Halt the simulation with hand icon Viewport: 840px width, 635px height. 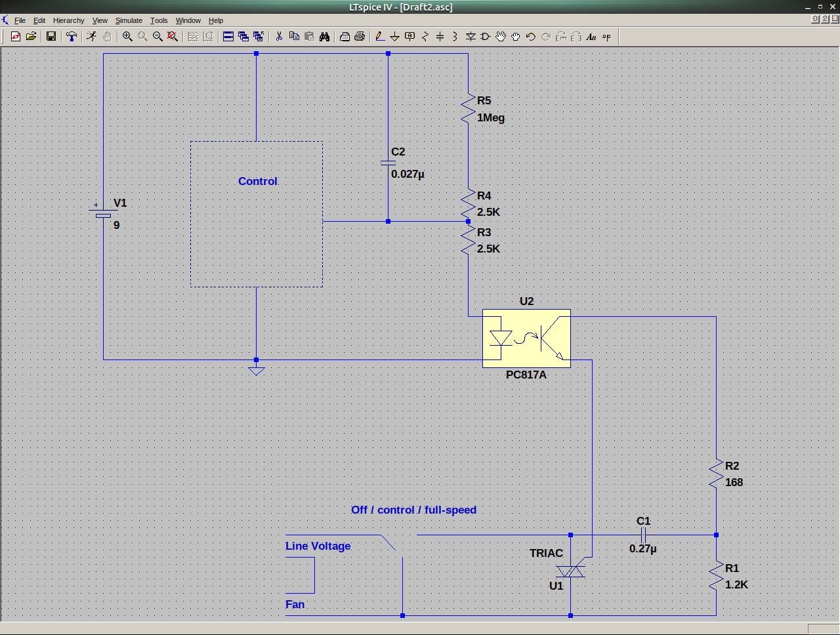107,37
